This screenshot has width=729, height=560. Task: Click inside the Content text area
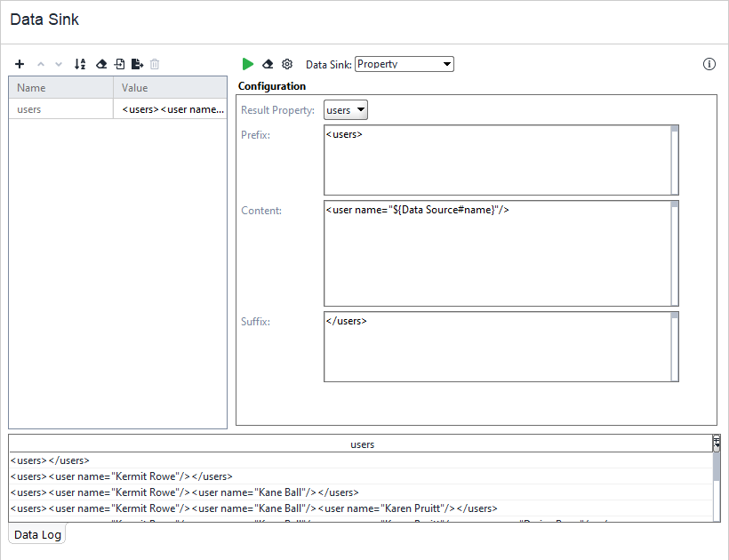pyautogui.click(x=498, y=253)
